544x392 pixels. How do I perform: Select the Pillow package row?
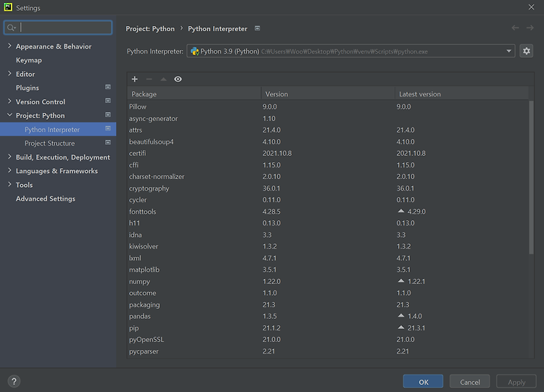tap(328, 107)
